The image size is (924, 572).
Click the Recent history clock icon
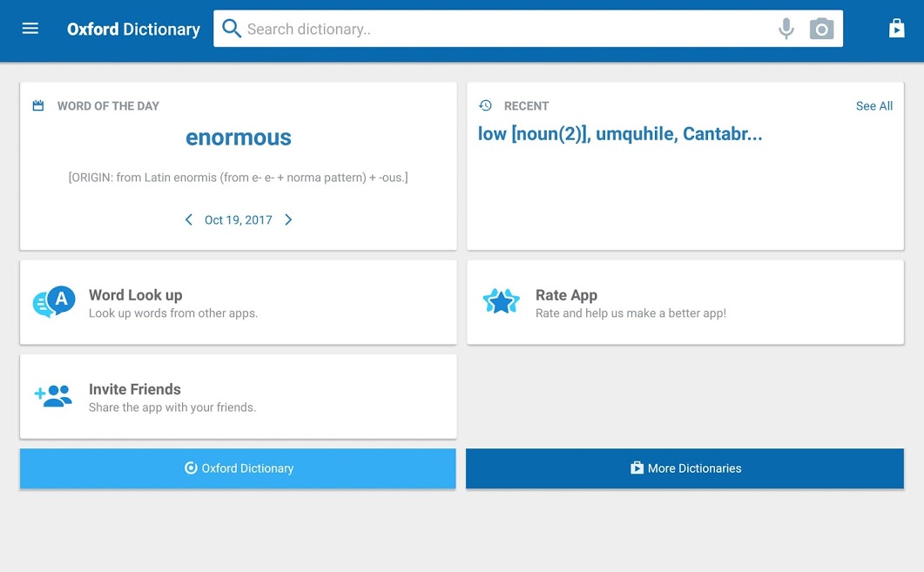coord(486,105)
